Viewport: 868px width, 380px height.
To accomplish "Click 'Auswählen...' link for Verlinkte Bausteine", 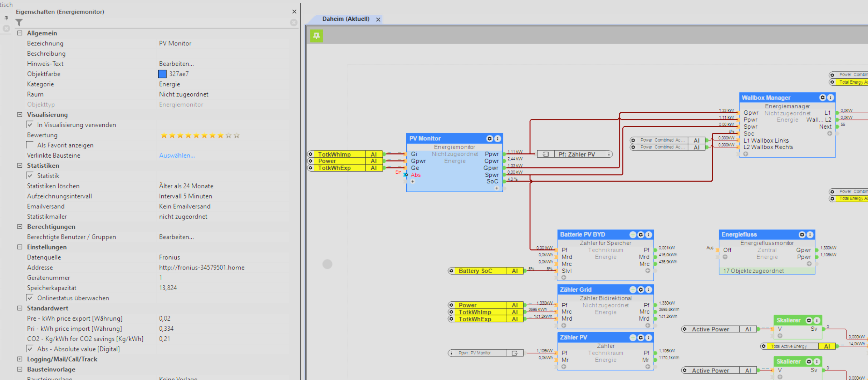I will pyautogui.click(x=177, y=156).
